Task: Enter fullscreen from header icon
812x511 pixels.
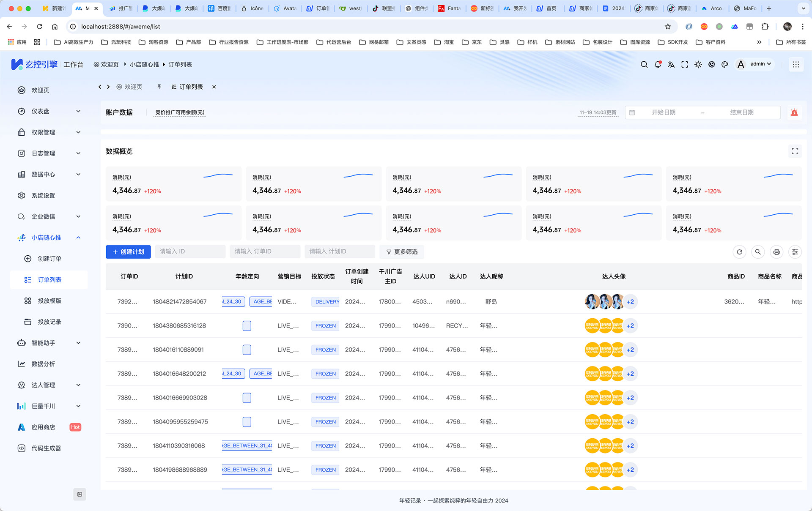Action: click(685, 64)
